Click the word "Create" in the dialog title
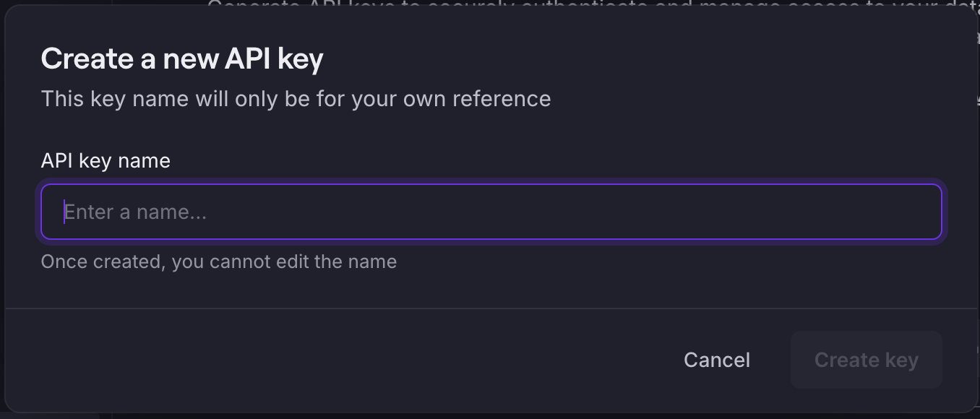 pos(87,59)
